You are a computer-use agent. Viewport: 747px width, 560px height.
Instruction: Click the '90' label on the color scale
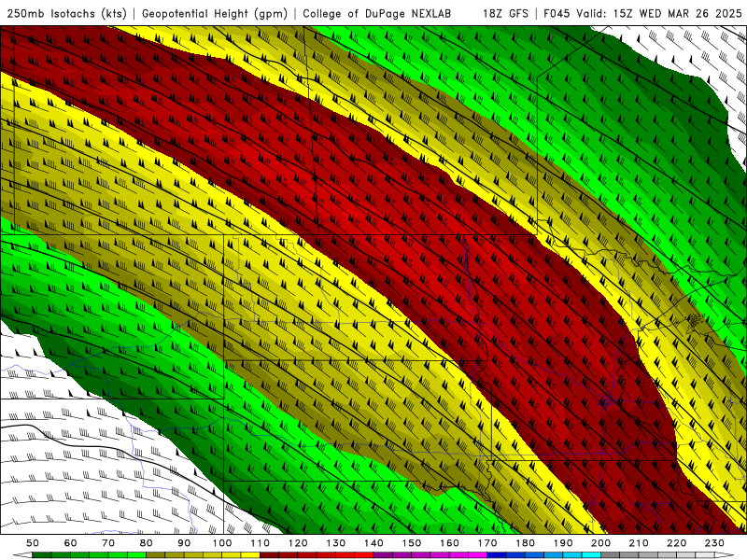pyautogui.click(x=184, y=543)
